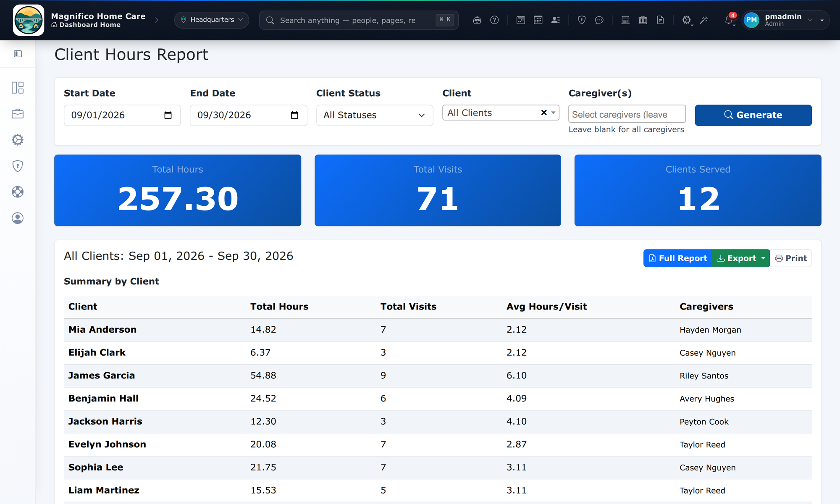The height and width of the screenshot is (504, 840).
Task: Click the Full Report button
Action: pos(677,258)
